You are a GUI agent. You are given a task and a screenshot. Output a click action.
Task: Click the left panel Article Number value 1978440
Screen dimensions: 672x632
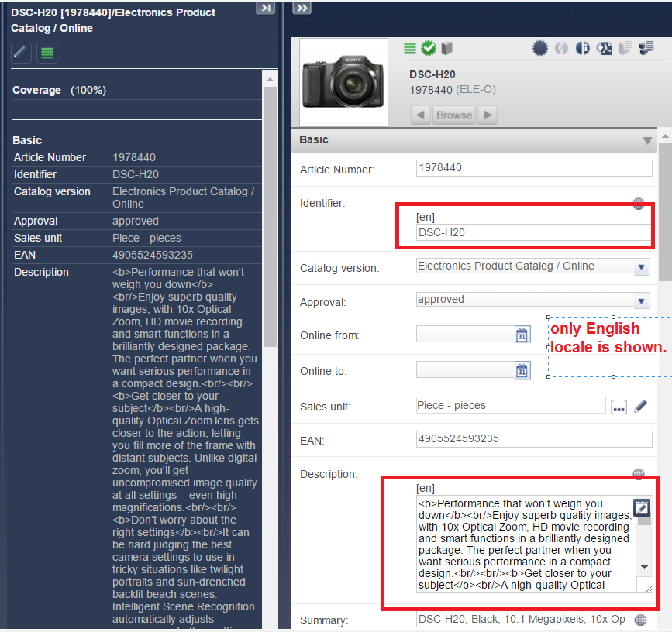(134, 157)
